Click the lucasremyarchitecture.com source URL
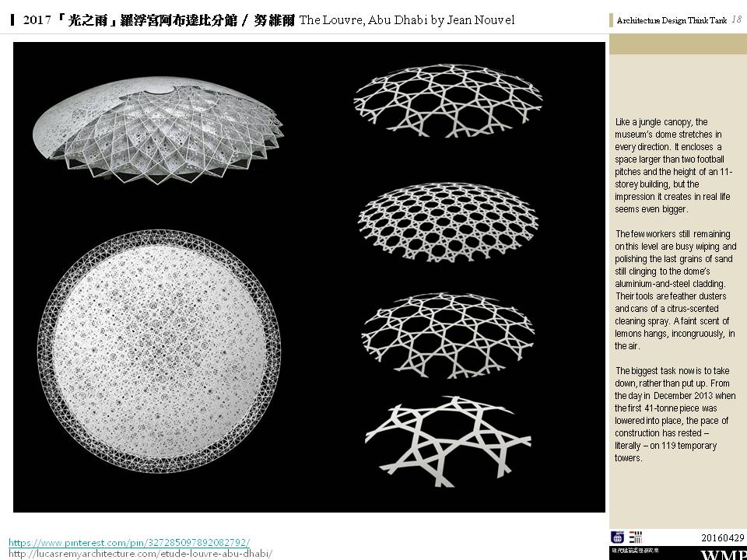 pyautogui.click(x=140, y=554)
